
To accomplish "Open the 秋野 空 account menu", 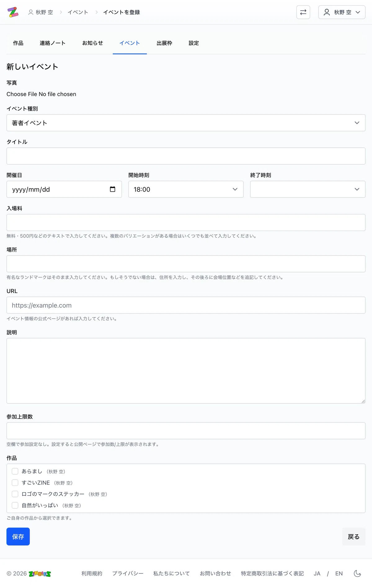I will tap(342, 12).
